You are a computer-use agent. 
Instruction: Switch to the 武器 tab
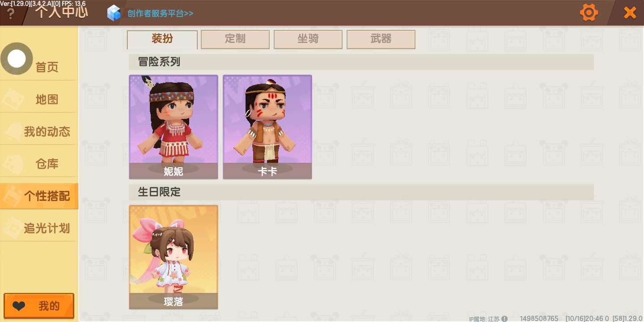[381, 39]
